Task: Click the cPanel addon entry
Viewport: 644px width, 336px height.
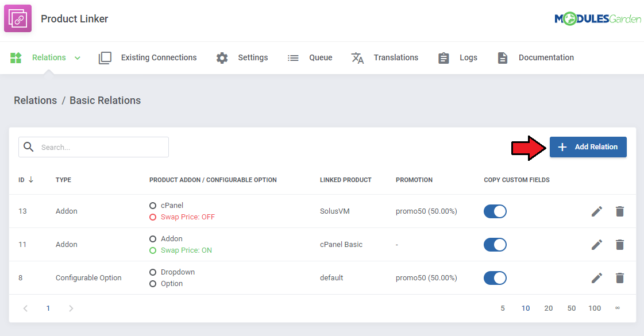Action: (172, 206)
